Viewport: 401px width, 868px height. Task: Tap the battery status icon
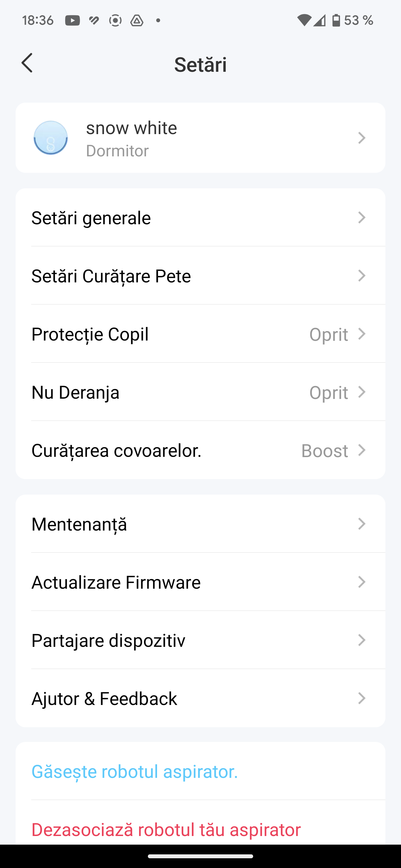[x=336, y=21]
